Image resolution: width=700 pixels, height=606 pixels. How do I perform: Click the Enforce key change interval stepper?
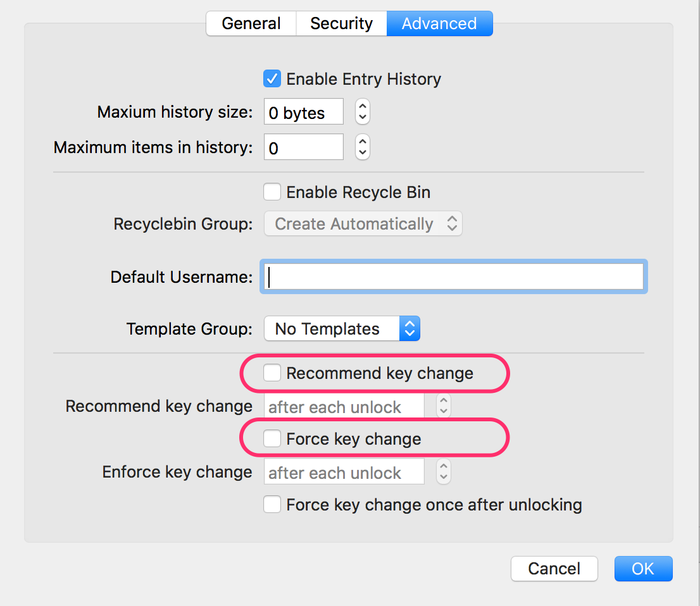(x=443, y=471)
